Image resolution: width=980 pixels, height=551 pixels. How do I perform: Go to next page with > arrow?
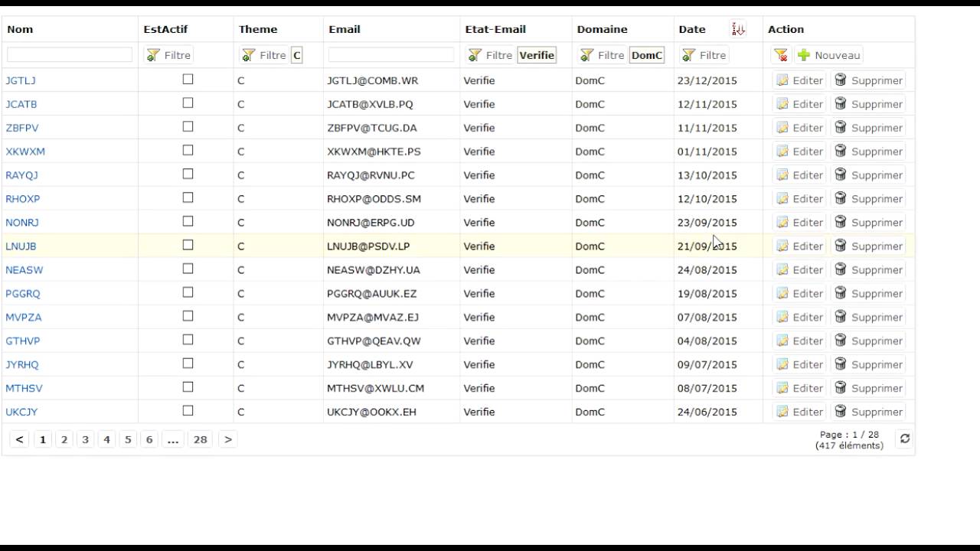[x=227, y=439]
